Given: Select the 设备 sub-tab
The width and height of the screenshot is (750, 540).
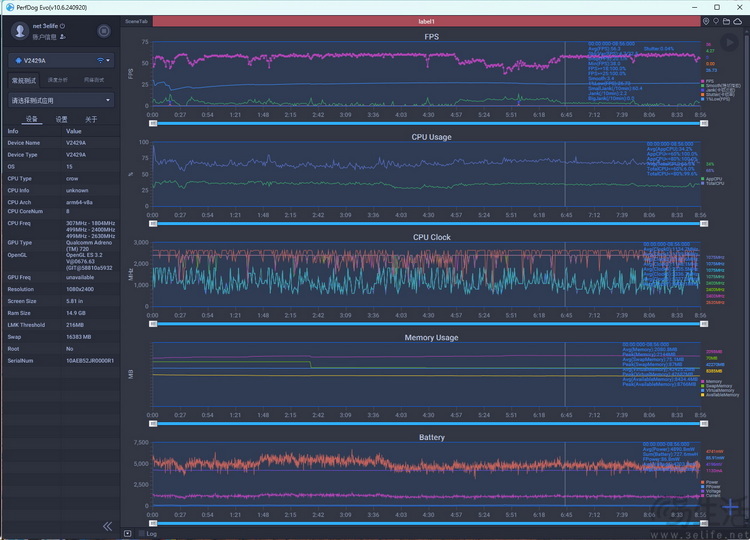Looking at the screenshot, I should [x=32, y=119].
